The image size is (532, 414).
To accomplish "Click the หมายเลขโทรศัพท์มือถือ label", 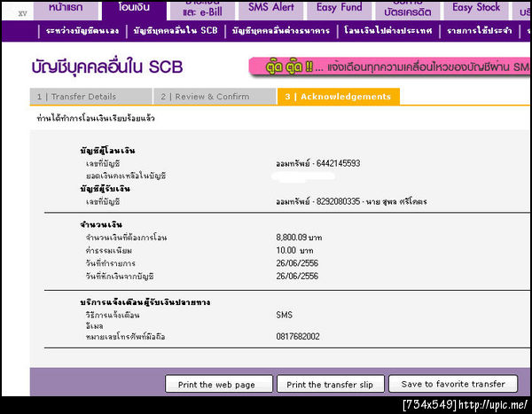I will tap(126, 337).
